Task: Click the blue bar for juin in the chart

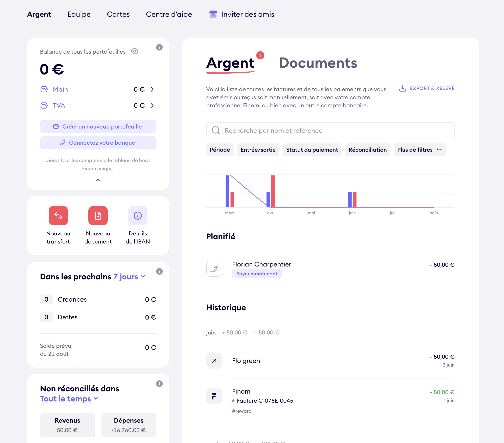Action: tap(350, 200)
